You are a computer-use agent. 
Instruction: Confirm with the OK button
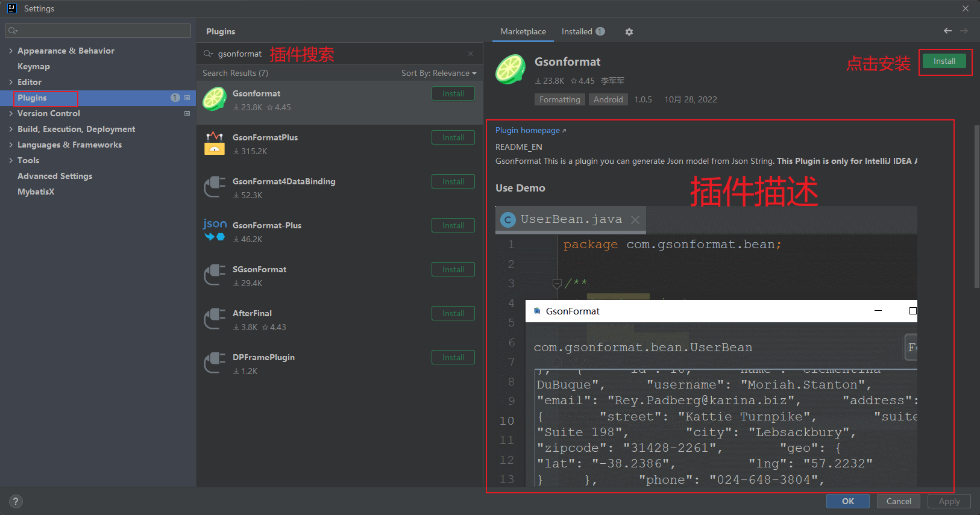848,501
